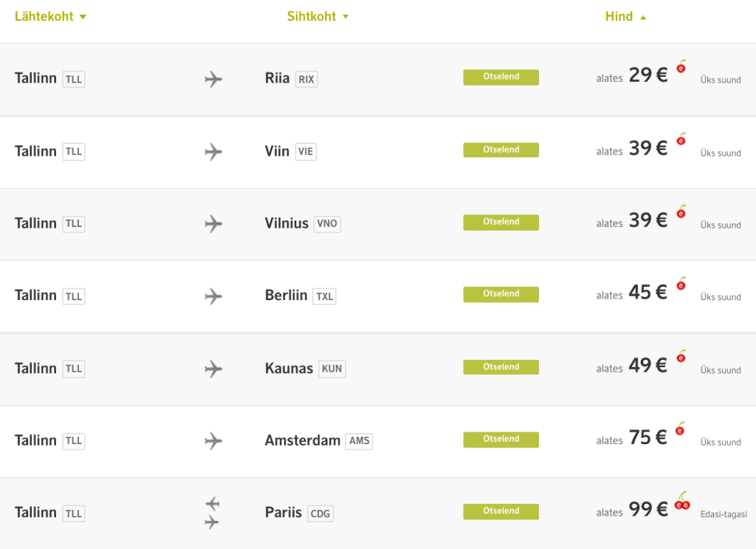Click the airplane icon in Viin row

[213, 152]
